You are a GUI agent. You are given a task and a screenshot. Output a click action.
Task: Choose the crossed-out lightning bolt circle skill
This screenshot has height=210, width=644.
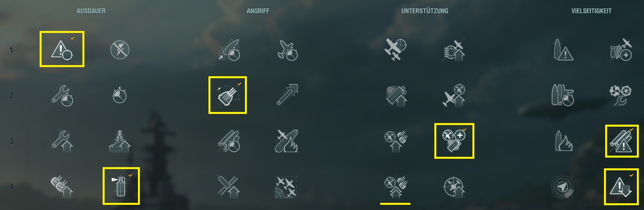pos(120,50)
